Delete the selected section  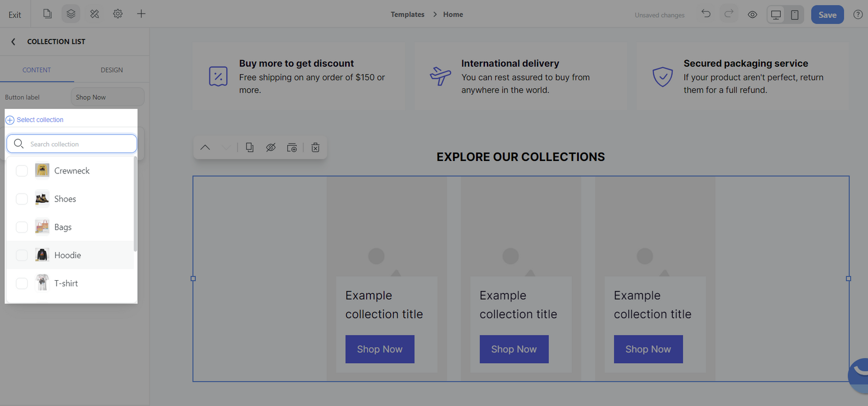point(315,147)
